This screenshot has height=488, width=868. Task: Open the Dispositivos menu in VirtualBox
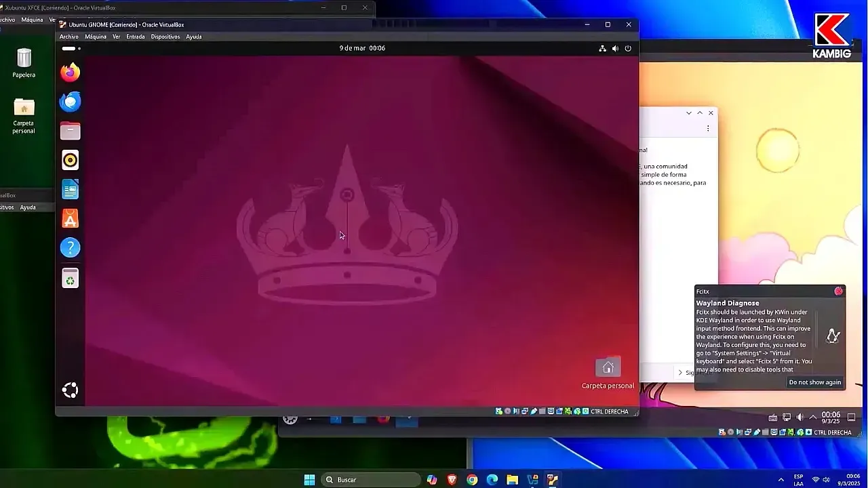point(164,37)
